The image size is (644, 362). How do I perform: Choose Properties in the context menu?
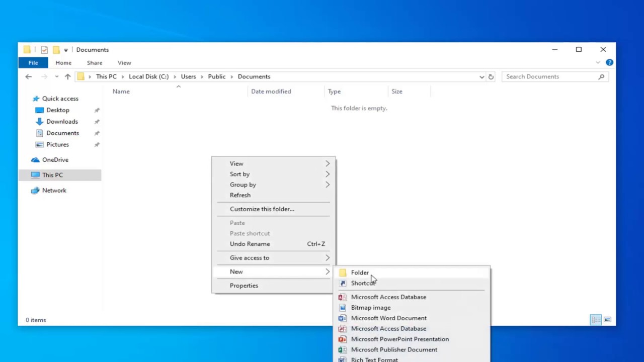pos(273,286)
